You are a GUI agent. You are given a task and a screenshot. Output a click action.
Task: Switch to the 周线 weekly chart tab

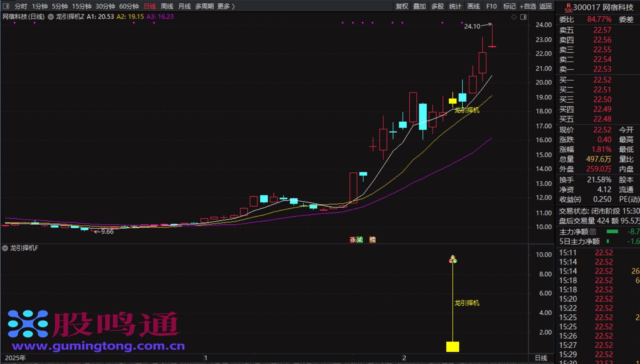(x=167, y=6)
